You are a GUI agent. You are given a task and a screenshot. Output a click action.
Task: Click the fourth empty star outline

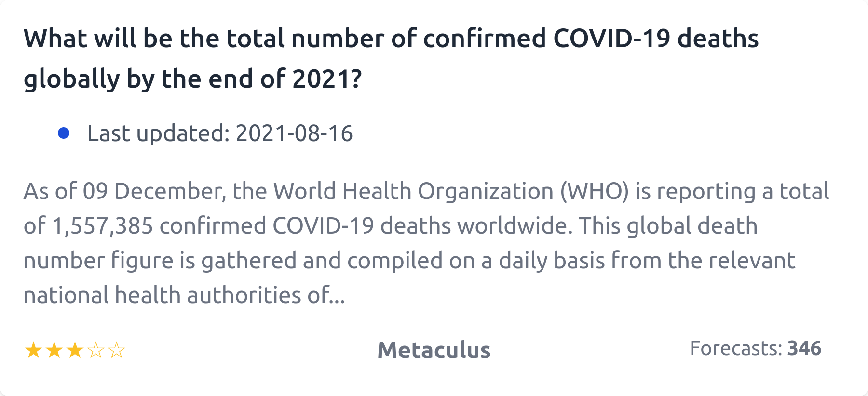tap(96, 350)
